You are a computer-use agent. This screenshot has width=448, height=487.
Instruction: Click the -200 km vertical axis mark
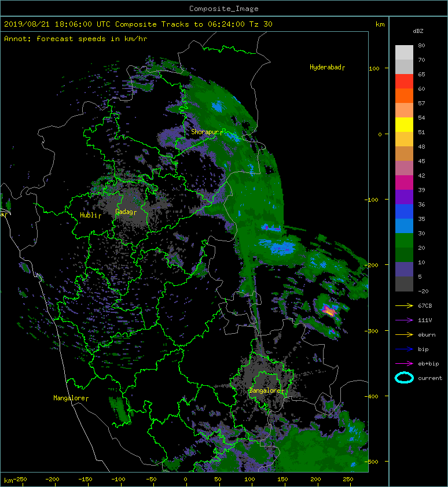pos(372,265)
